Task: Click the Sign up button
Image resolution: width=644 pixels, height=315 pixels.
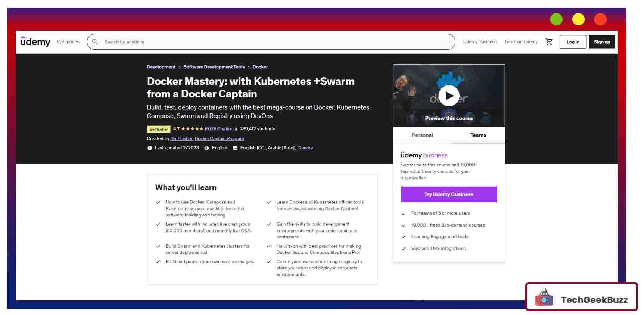Action: click(x=601, y=42)
